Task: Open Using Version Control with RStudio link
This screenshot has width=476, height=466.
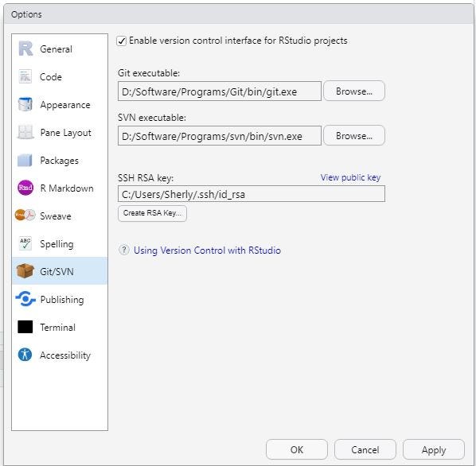Action: (207, 250)
